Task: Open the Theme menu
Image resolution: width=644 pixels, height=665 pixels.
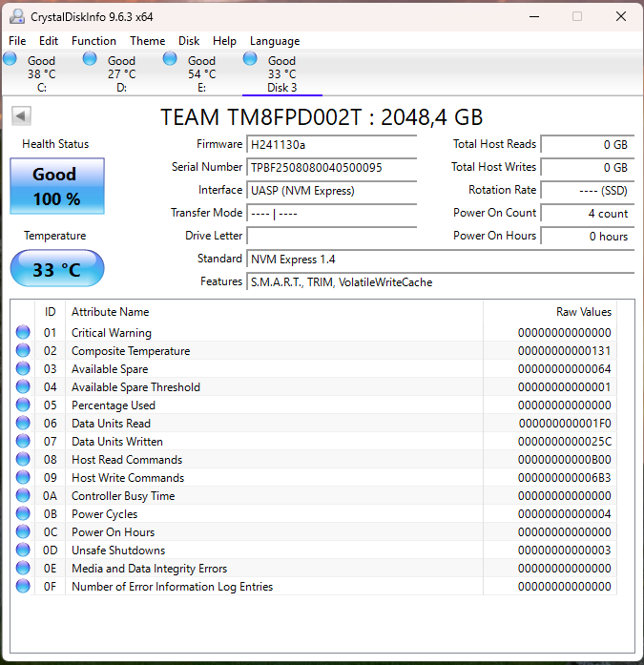Action: pos(147,41)
